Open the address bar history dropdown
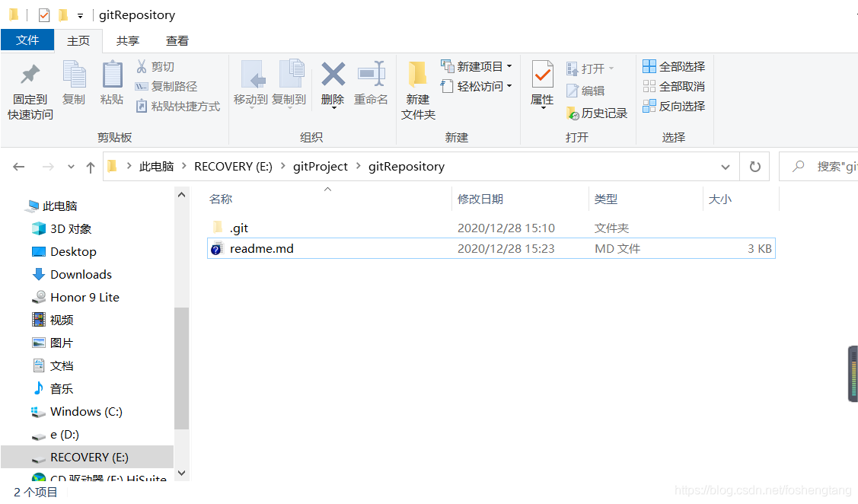The height and width of the screenshot is (504, 858). point(726,167)
